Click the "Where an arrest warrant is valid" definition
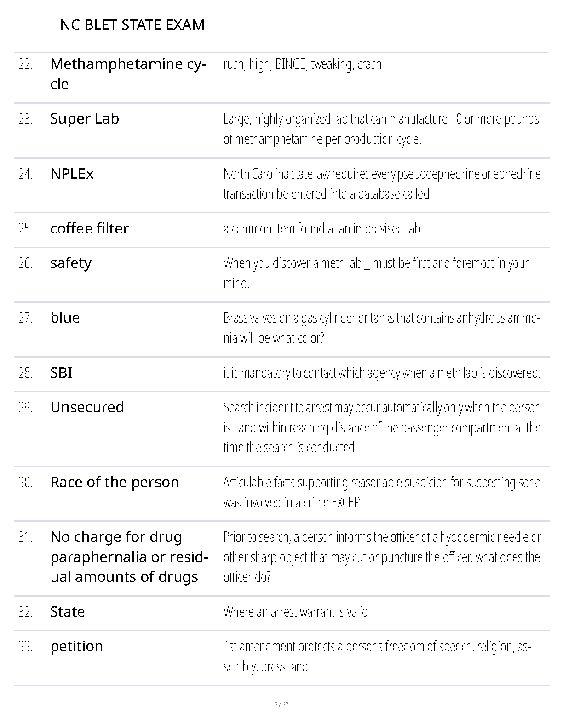The width and height of the screenshot is (563, 728). tap(295, 612)
